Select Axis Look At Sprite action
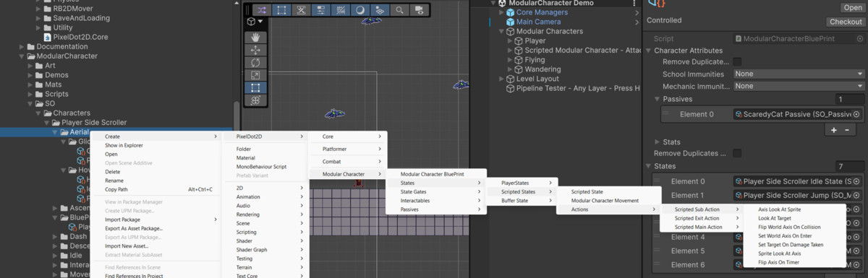The image size is (868, 278). click(x=779, y=209)
